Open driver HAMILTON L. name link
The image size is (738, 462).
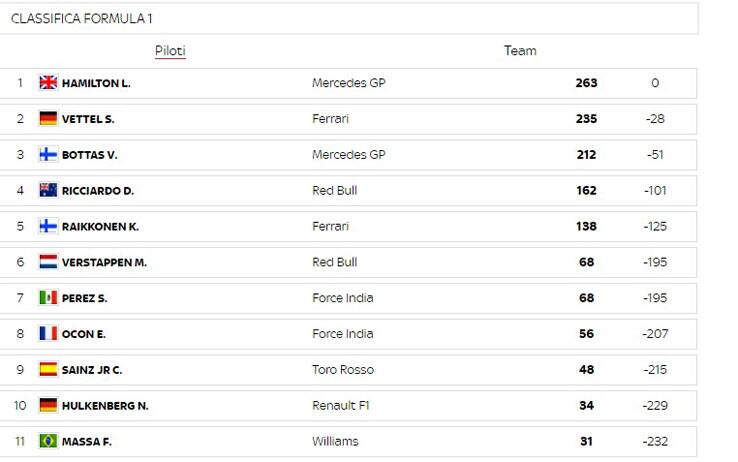pos(96,83)
